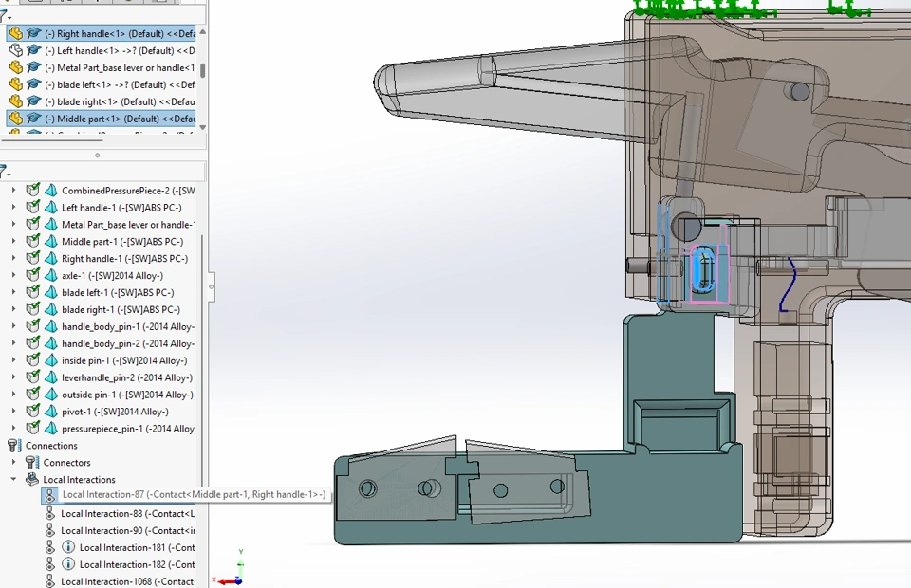911x588 pixels.
Task: Click the scrollbar thumb of the upper component list
Action: [x=202, y=70]
